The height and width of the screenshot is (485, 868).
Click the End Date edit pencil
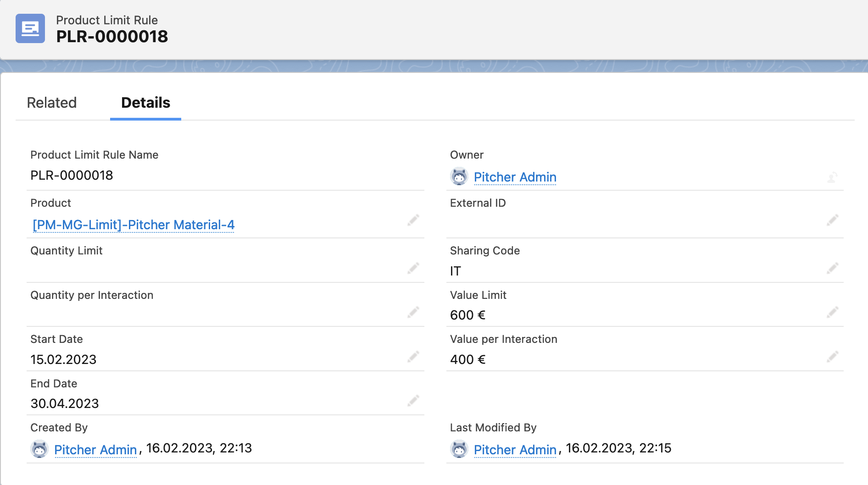pyautogui.click(x=413, y=401)
